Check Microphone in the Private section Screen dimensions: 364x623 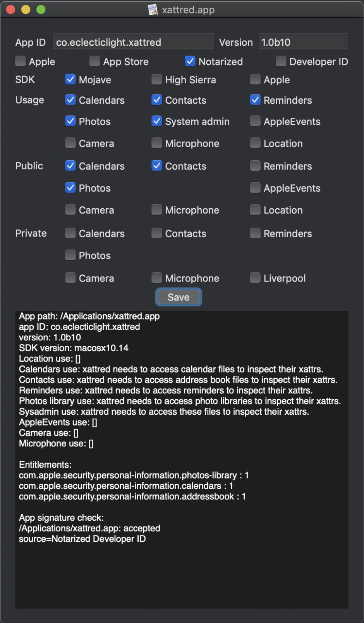[157, 278]
